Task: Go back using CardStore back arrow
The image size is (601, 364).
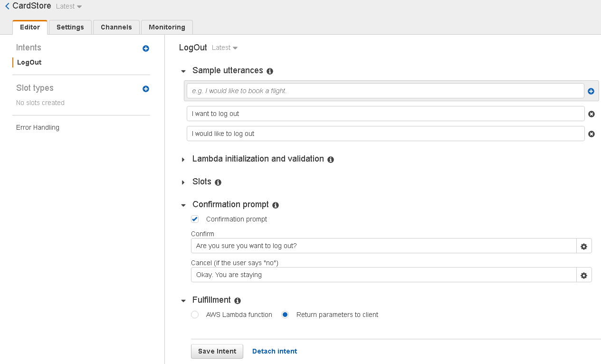Action: click(x=7, y=6)
